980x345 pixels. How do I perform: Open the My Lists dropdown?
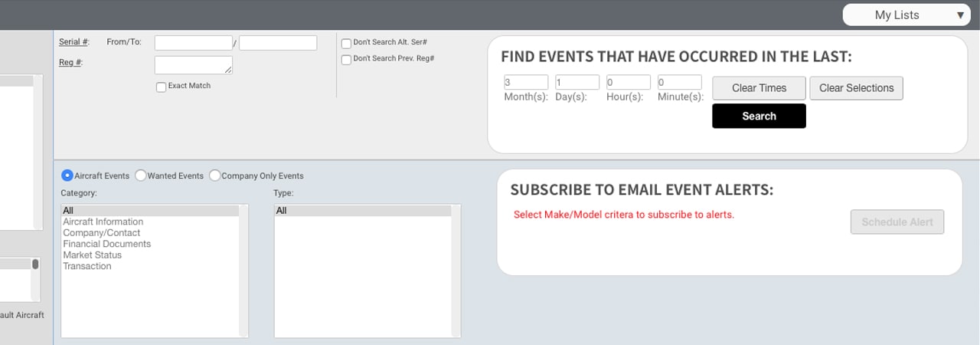906,15
